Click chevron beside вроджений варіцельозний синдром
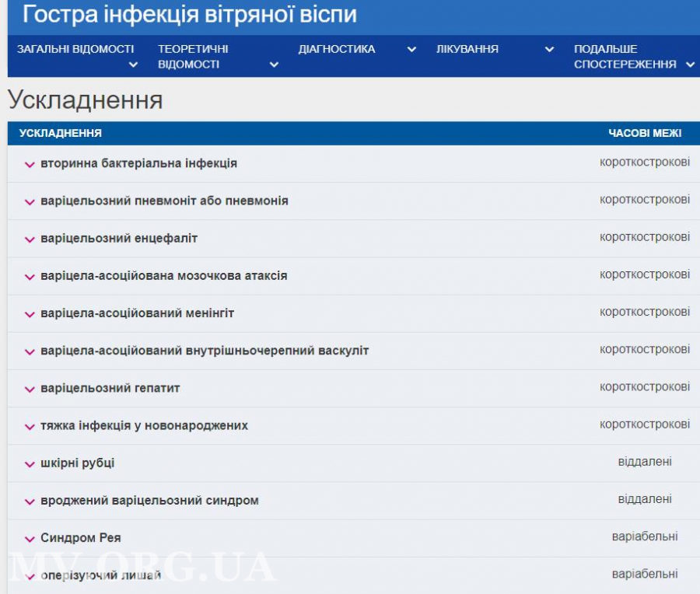Viewport: 700px width, 594px height. (x=30, y=501)
